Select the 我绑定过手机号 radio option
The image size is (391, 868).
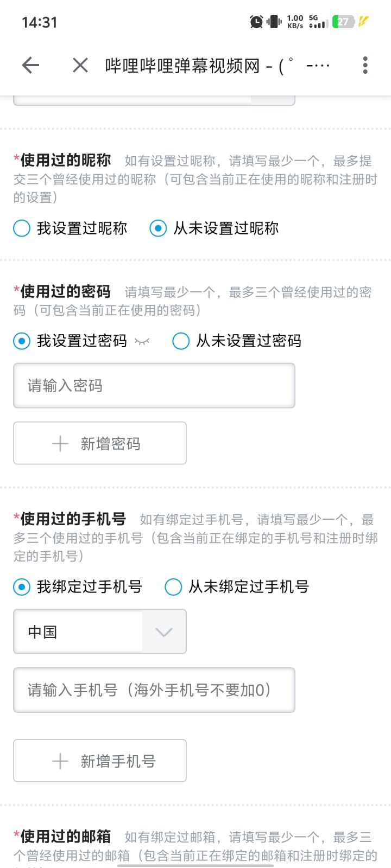pyautogui.click(x=22, y=587)
